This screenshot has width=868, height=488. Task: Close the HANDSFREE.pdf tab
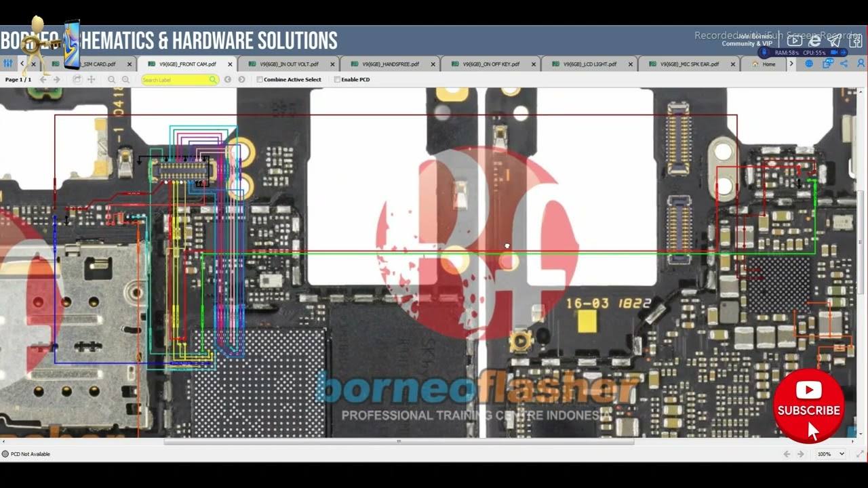pos(433,64)
